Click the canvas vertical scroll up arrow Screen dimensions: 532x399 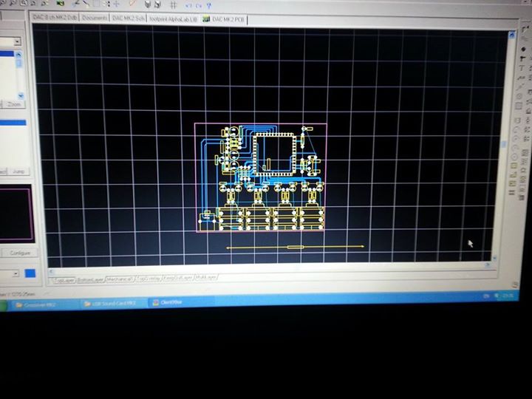[x=511, y=34]
